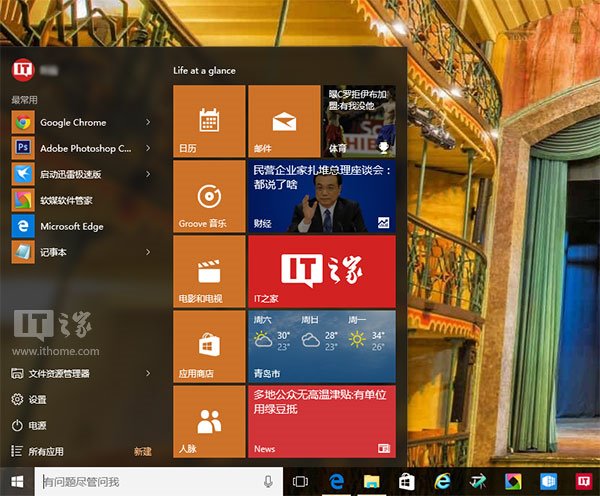
Task: Open the 财经 (Finance) news tile
Action: click(x=322, y=196)
